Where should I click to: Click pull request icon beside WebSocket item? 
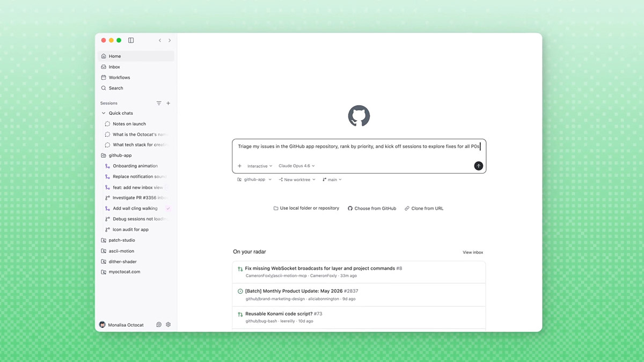[x=240, y=269]
